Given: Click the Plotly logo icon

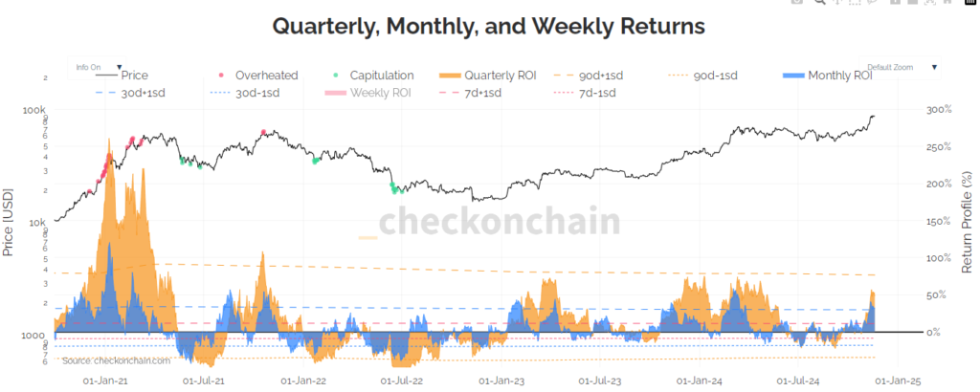Looking at the screenshot, I should [x=970, y=2].
